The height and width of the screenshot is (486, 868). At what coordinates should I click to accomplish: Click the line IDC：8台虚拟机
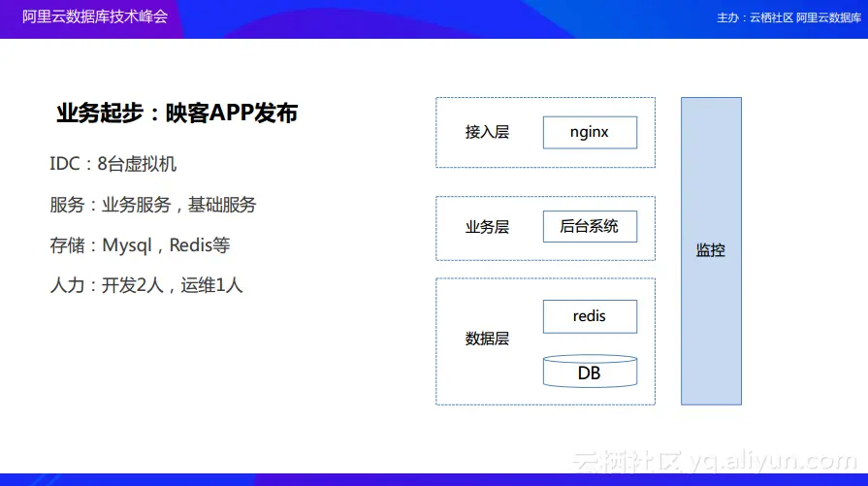[113, 164]
